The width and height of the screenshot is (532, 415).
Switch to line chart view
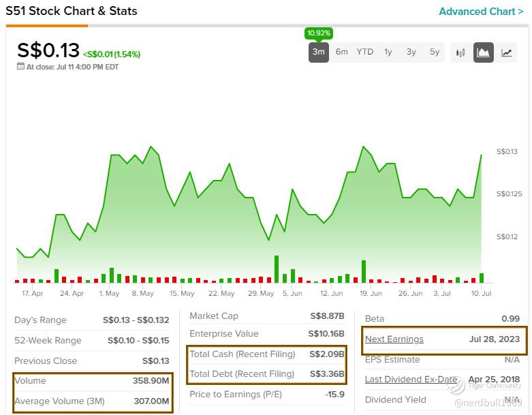click(507, 52)
